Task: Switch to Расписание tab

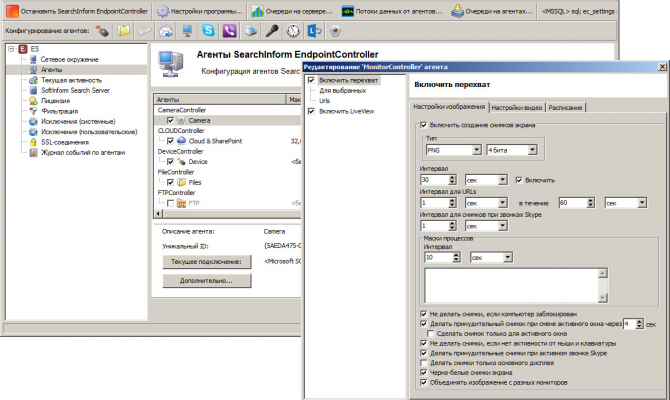Action: [x=565, y=108]
